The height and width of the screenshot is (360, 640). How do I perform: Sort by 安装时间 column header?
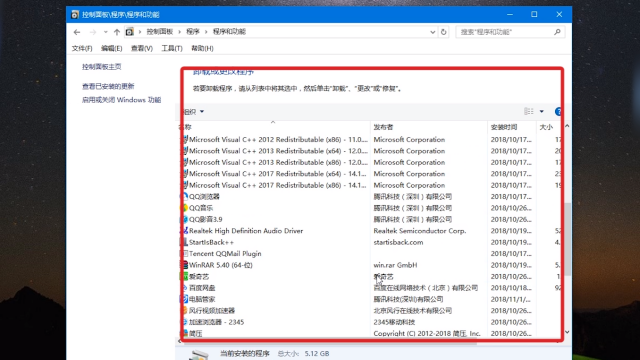tap(504, 127)
